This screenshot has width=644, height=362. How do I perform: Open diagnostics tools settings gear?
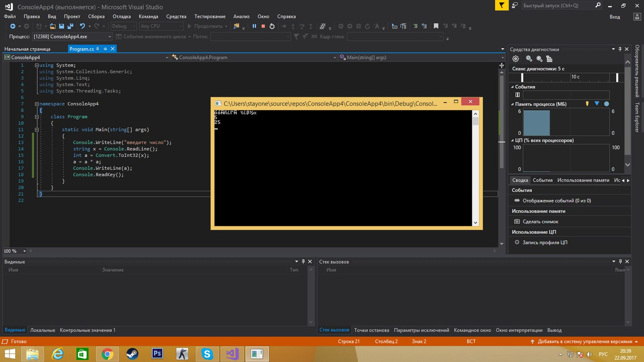point(516,59)
